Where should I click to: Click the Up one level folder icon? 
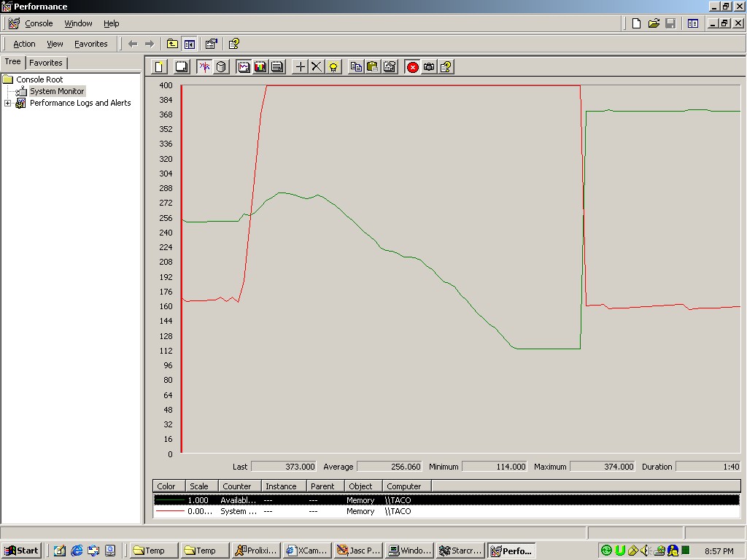[x=172, y=44]
